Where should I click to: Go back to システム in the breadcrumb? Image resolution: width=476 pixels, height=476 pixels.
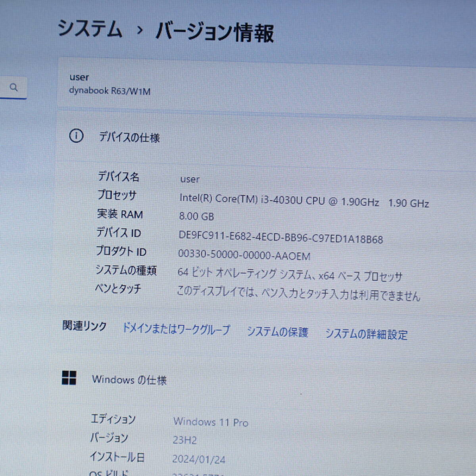point(90,29)
